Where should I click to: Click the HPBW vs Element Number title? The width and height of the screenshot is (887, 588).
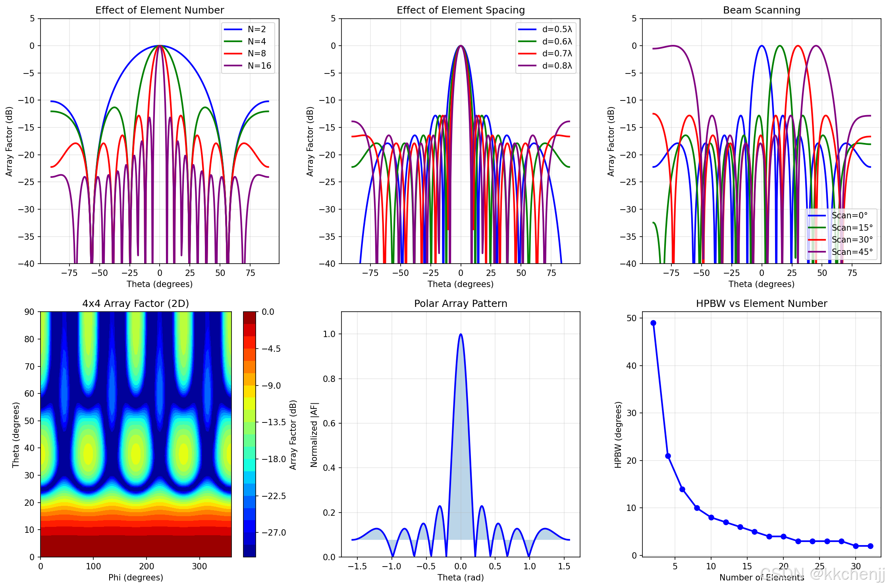(761, 304)
